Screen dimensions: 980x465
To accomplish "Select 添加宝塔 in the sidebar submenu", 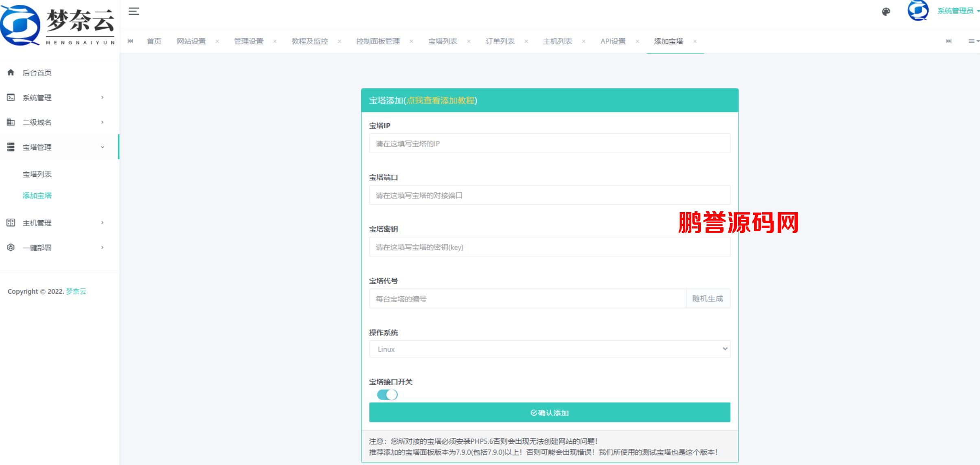I will tap(37, 195).
